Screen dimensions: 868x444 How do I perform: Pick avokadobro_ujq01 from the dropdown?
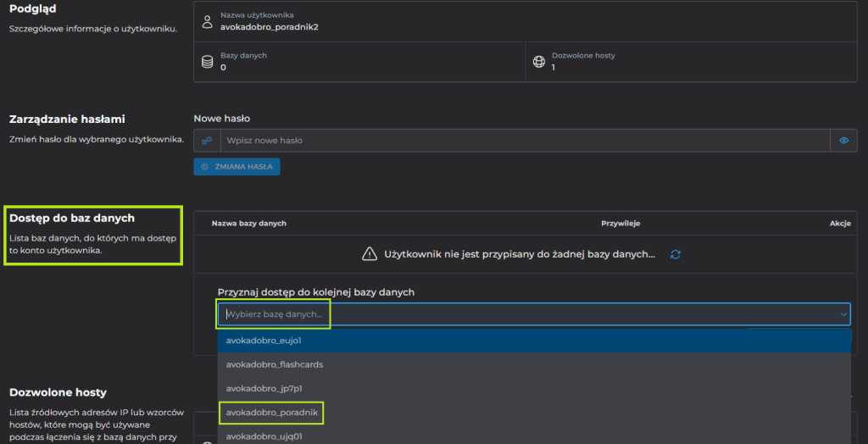tap(534, 436)
